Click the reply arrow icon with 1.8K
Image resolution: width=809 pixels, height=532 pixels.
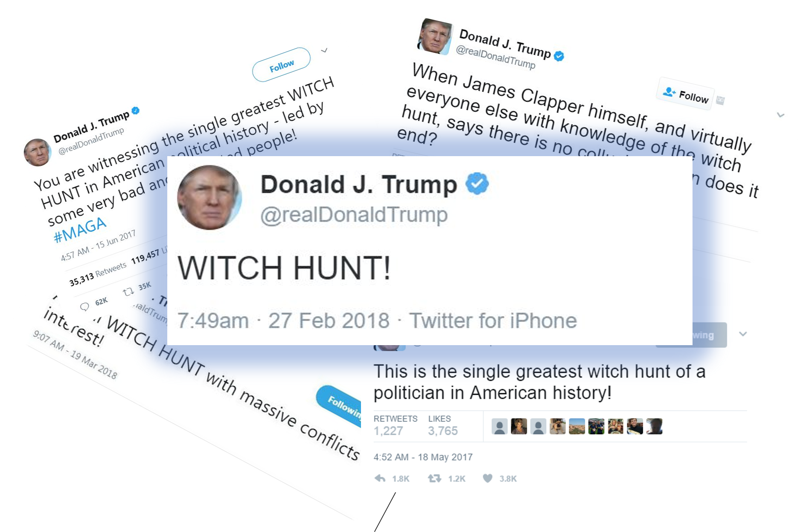(380, 478)
